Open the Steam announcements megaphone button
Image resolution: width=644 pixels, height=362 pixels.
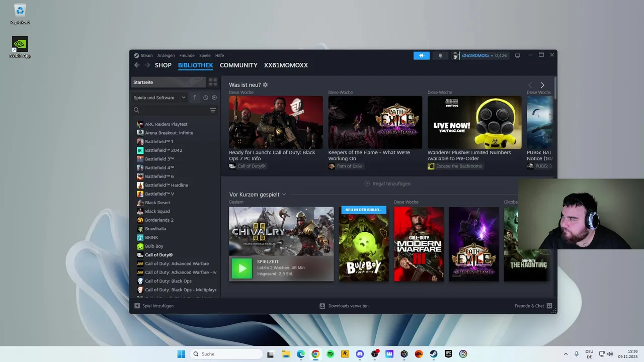coord(422,56)
